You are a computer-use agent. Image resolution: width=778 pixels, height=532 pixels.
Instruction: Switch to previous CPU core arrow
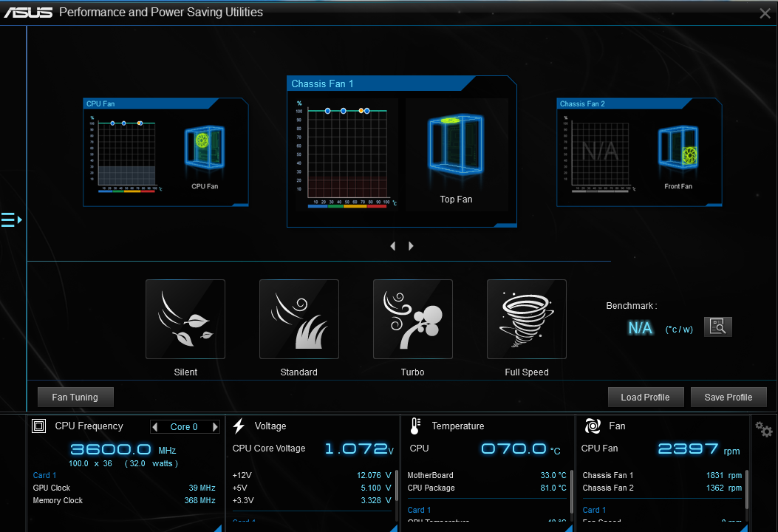coord(155,427)
